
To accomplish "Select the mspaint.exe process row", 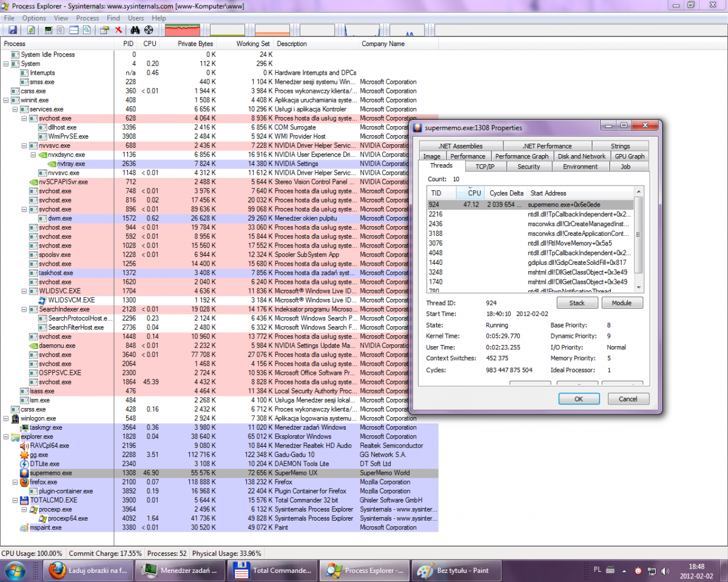I will click(219, 527).
